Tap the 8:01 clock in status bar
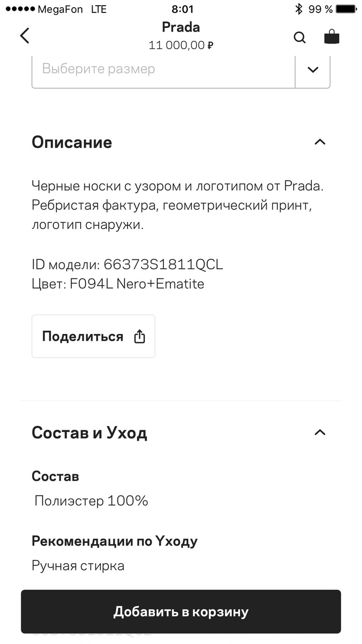362x644 pixels. click(x=182, y=9)
